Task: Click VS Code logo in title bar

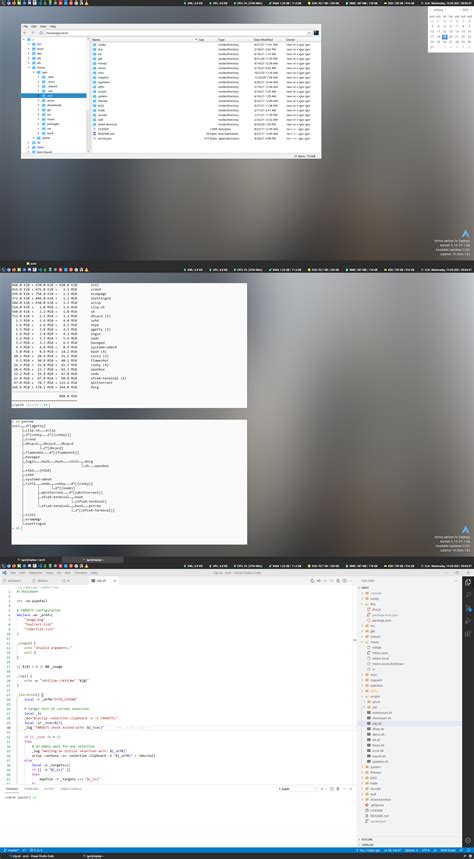Action: click(4, 572)
